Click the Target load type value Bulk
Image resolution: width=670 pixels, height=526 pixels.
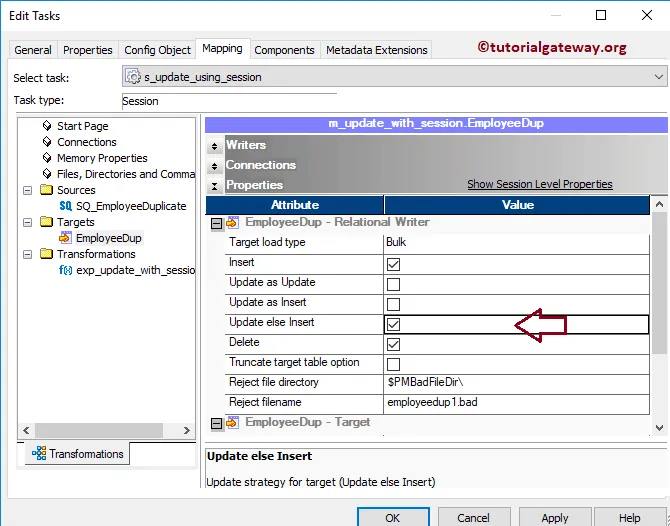[x=516, y=242]
